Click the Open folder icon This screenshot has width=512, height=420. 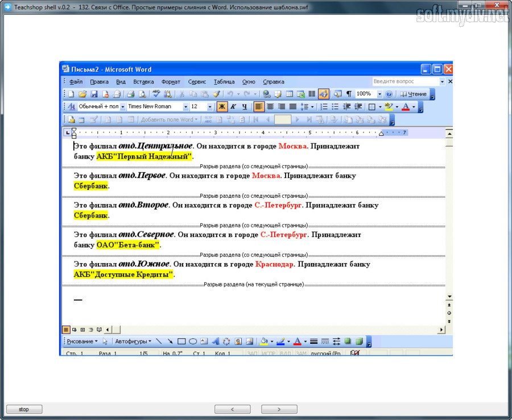82,94
